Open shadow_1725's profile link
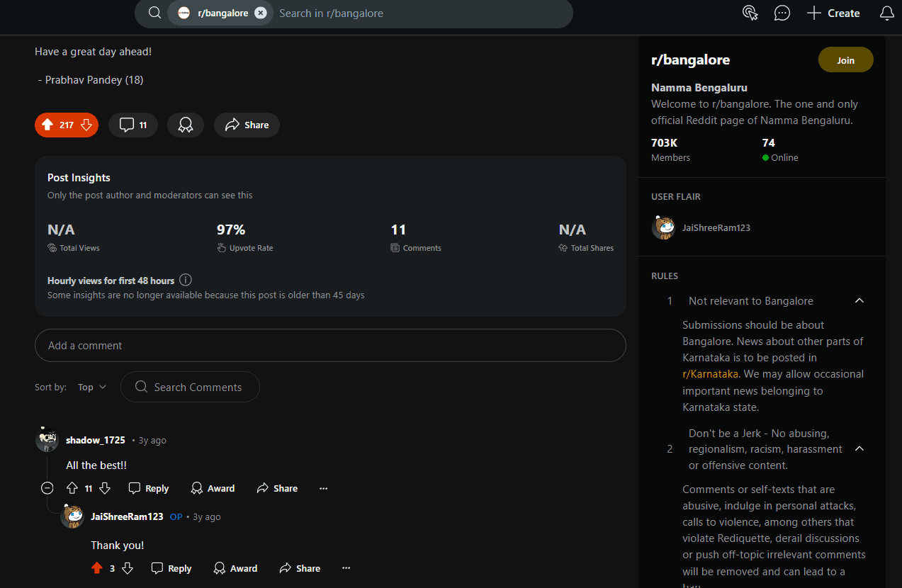The height and width of the screenshot is (588, 902). click(x=96, y=440)
